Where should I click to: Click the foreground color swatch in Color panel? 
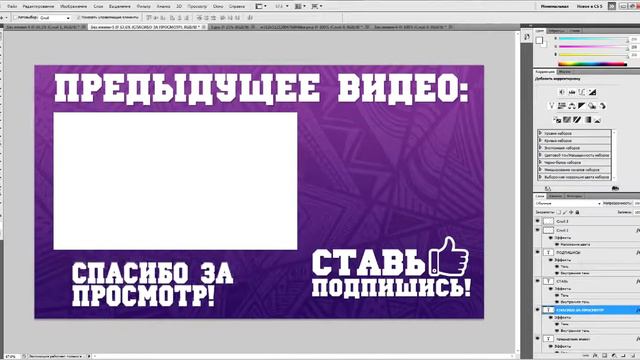[539, 40]
